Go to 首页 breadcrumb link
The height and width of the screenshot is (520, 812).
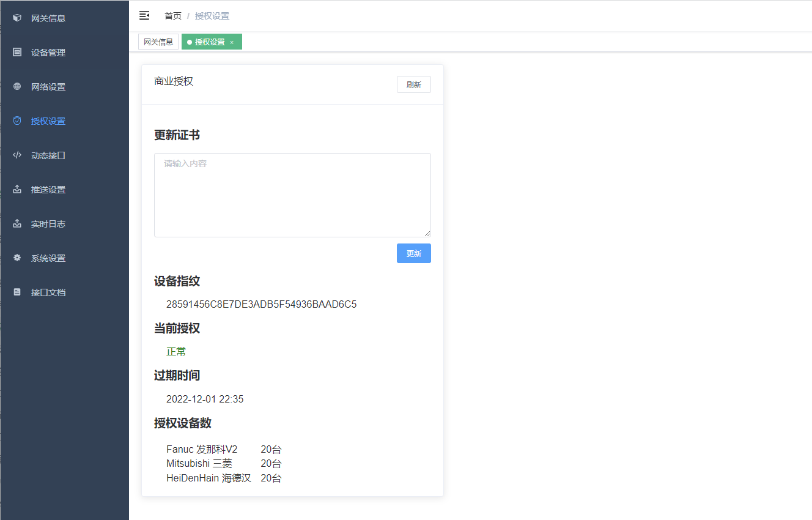[173, 16]
